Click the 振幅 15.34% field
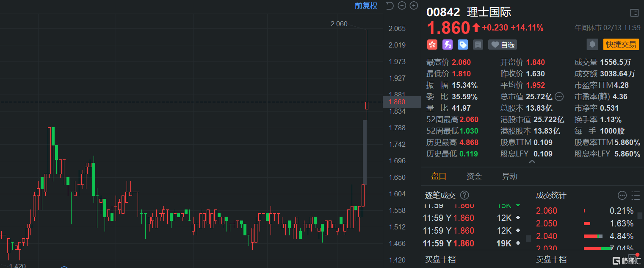This screenshot has height=268, width=644. [452, 85]
